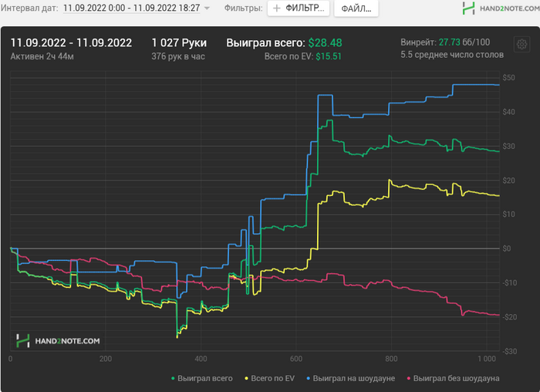Open the chart settings gear icon
The image size is (540, 392).
click(x=521, y=45)
